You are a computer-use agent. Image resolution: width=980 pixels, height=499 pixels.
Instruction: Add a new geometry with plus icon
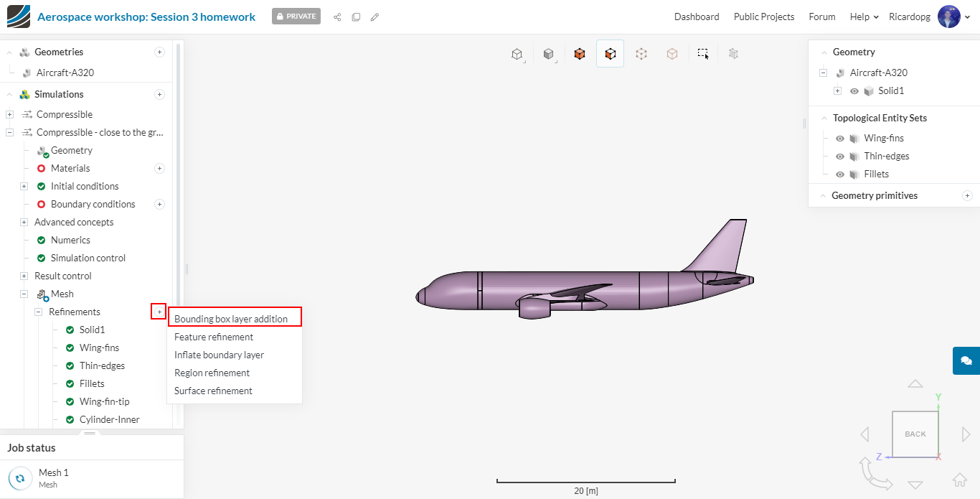[159, 52]
